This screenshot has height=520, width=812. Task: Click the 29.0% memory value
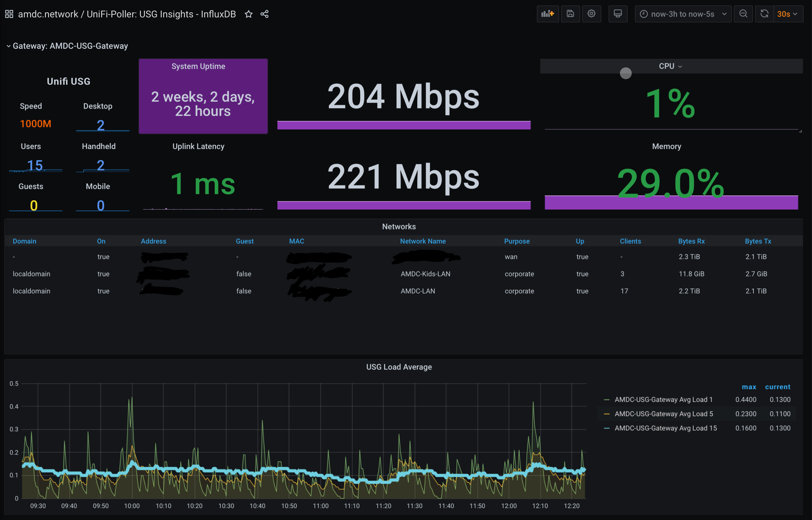pyautogui.click(x=671, y=183)
